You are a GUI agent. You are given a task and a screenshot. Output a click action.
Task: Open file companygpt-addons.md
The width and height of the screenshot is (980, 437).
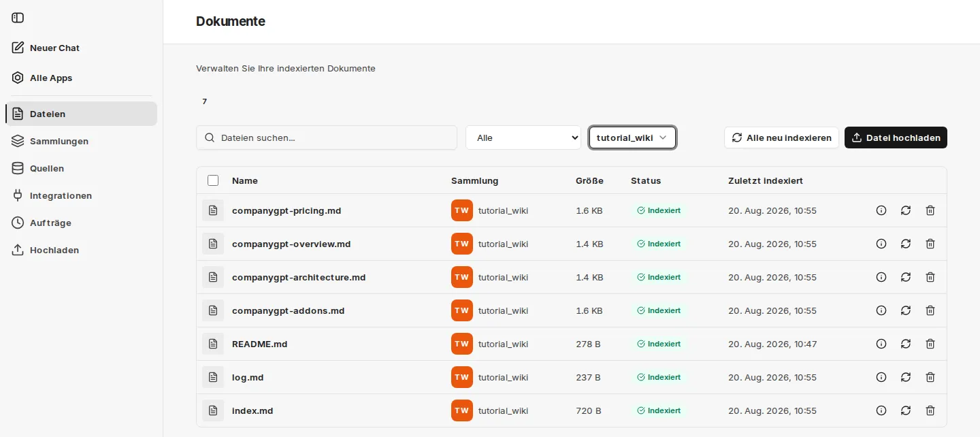pos(289,310)
